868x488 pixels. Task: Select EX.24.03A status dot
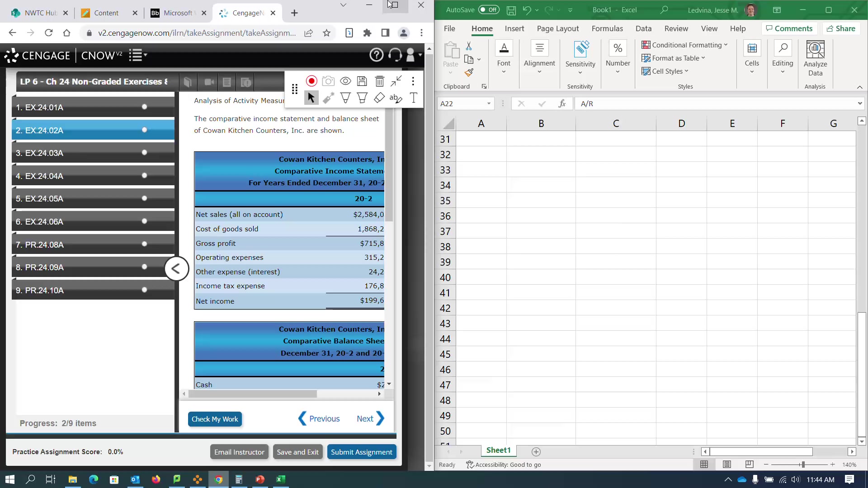[x=145, y=153]
